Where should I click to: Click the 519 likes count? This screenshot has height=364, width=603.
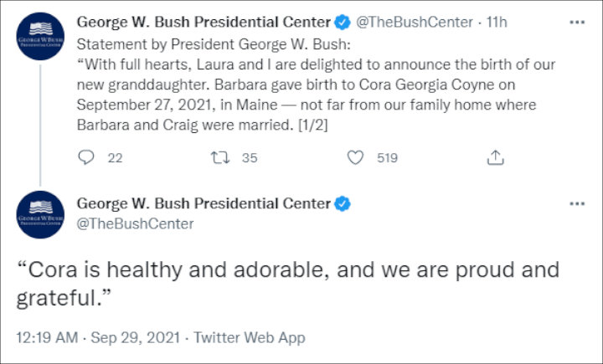[387, 158]
